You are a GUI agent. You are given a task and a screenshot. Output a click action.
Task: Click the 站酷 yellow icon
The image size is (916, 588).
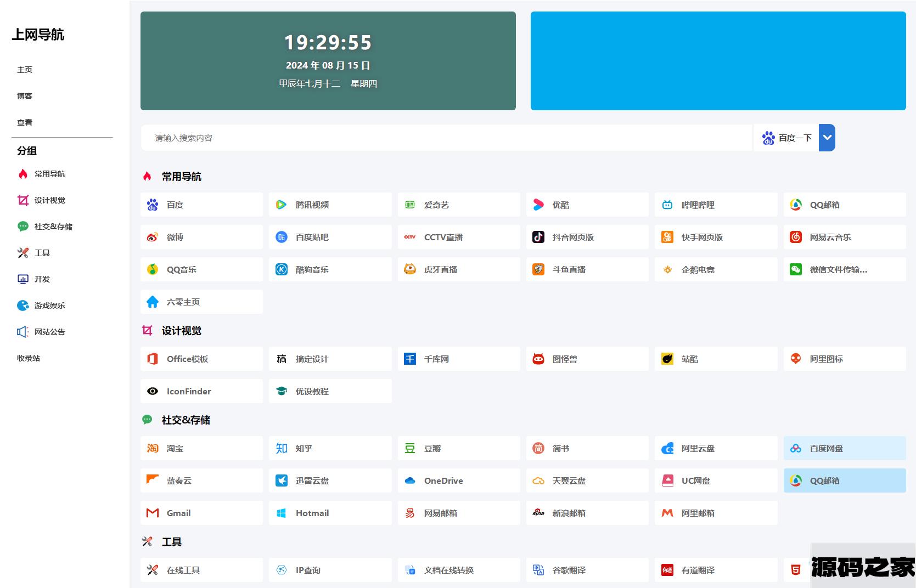tap(667, 359)
